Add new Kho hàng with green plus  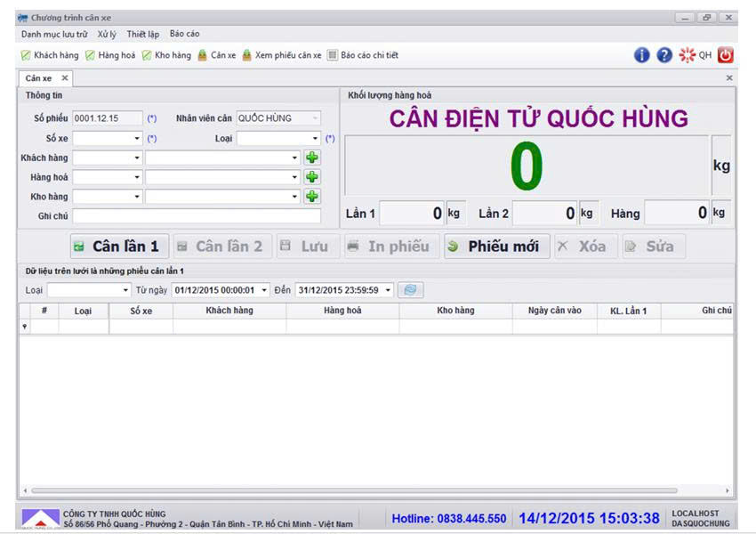pos(312,197)
